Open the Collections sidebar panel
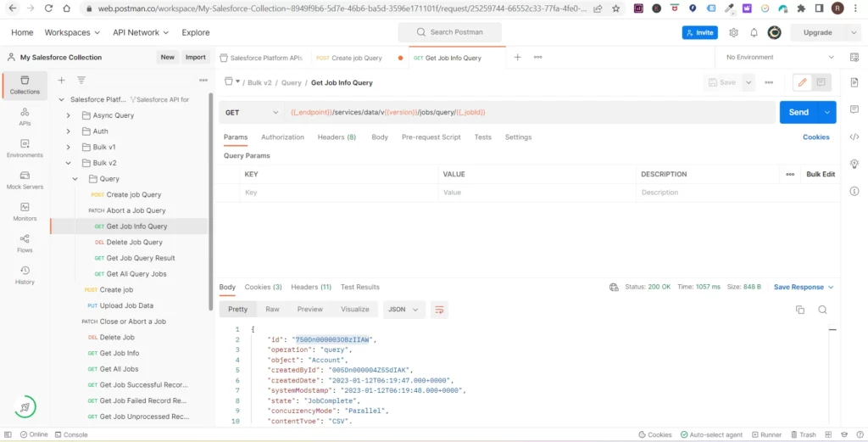The width and height of the screenshot is (868, 442). pos(25,86)
